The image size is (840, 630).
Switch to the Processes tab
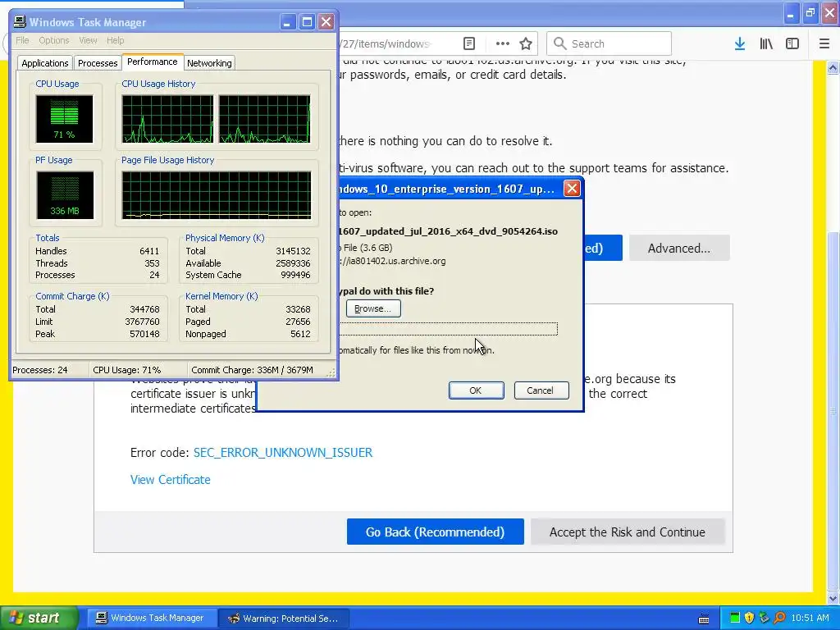(x=98, y=63)
